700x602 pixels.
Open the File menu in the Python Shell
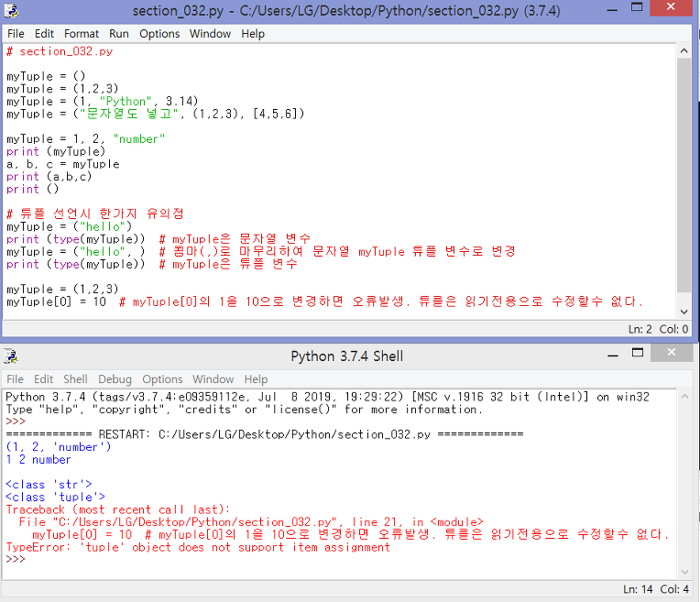[x=15, y=379]
